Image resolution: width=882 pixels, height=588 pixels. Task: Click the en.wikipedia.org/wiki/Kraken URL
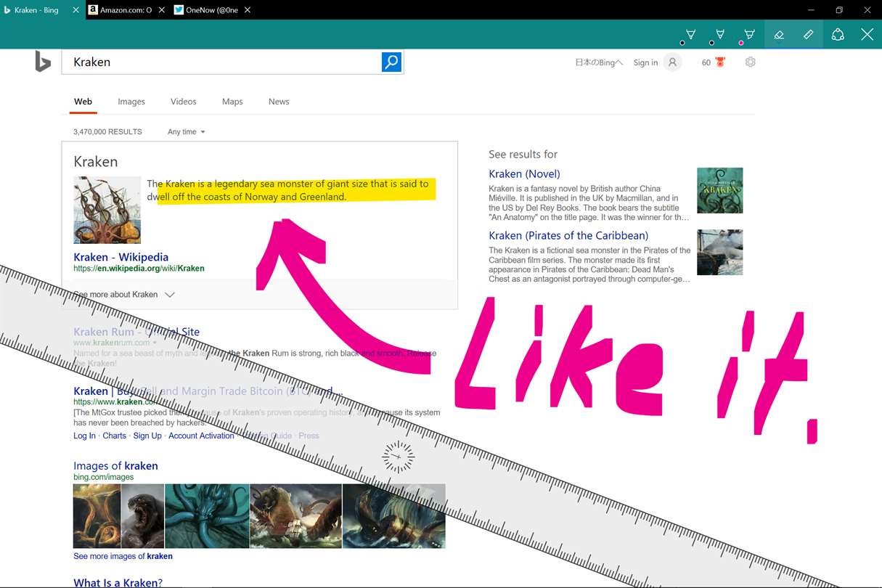click(139, 269)
